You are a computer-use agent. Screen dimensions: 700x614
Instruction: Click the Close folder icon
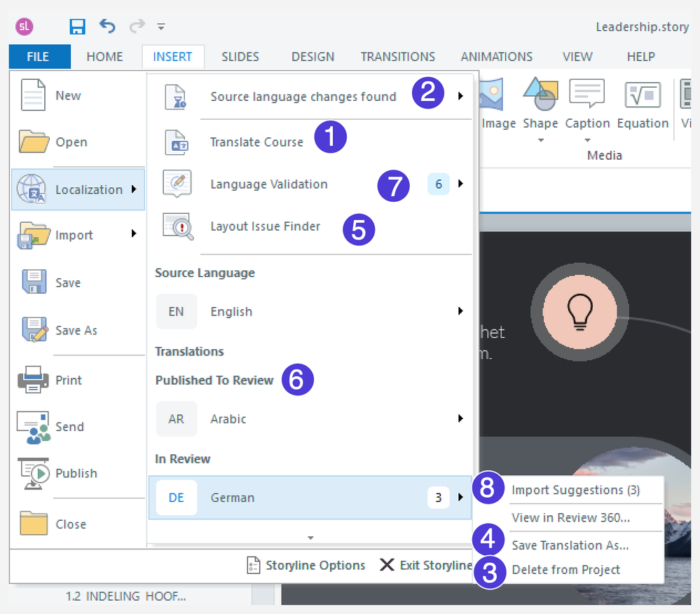(34, 523)
